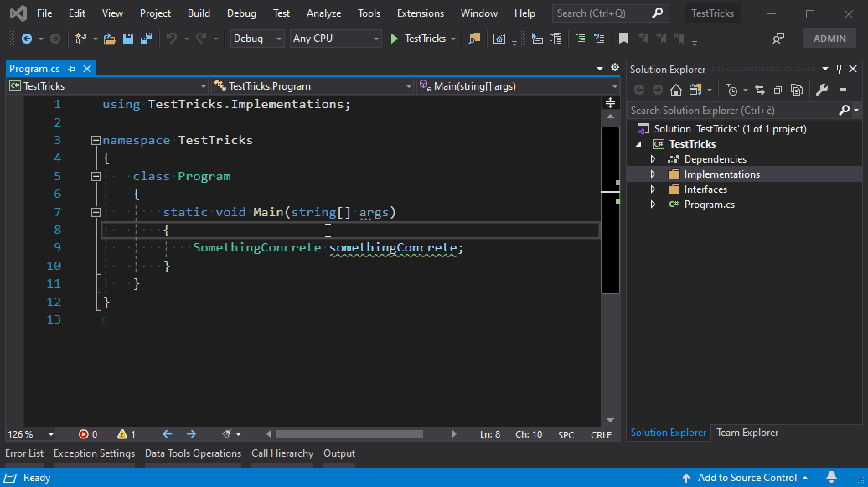The width and height of the screenshot is (868, 487).
Task: Click the Uncomment Selection icon
Action: [x=599, y=39]
